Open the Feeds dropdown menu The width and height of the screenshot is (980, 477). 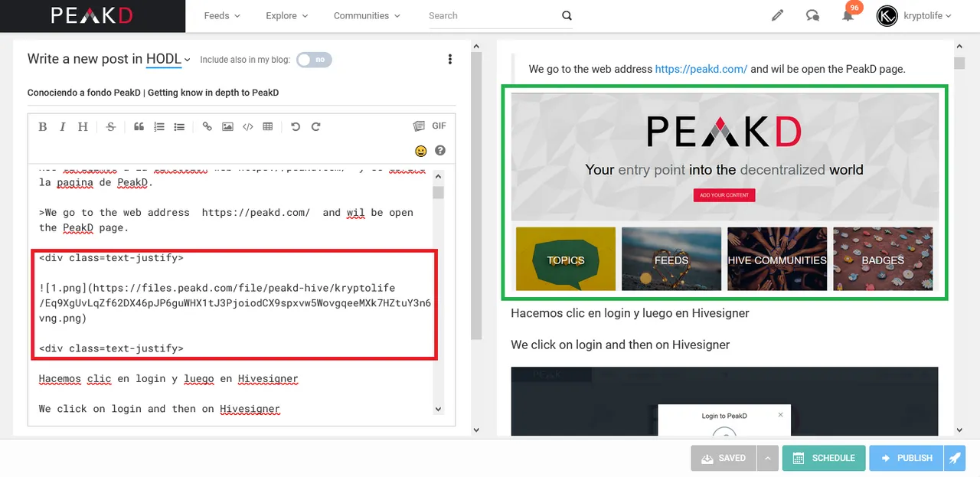221,15
